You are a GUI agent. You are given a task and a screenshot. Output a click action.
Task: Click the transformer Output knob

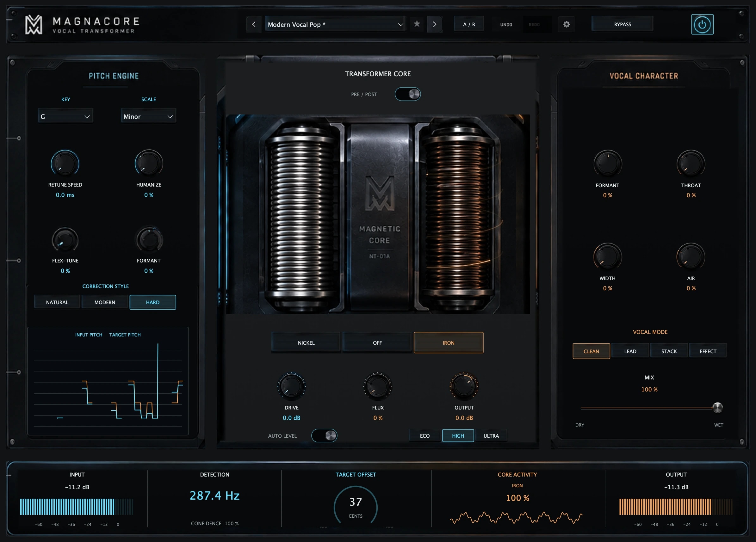pyautogui.click(x=464, y=386)
